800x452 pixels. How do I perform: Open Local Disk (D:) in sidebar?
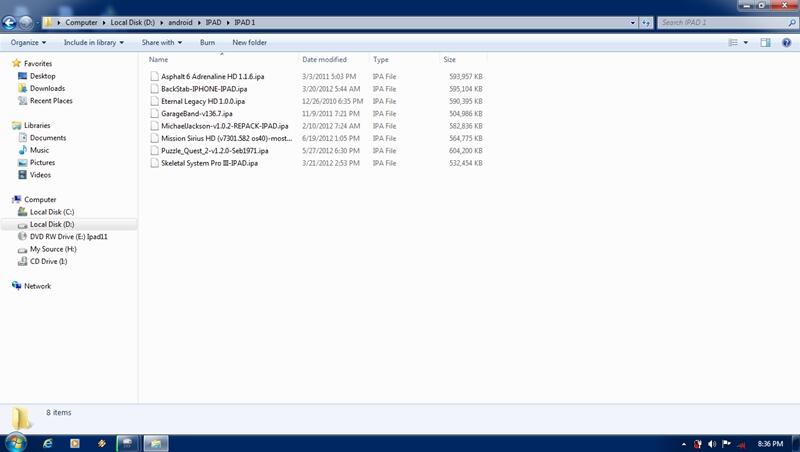coord(46,224)
